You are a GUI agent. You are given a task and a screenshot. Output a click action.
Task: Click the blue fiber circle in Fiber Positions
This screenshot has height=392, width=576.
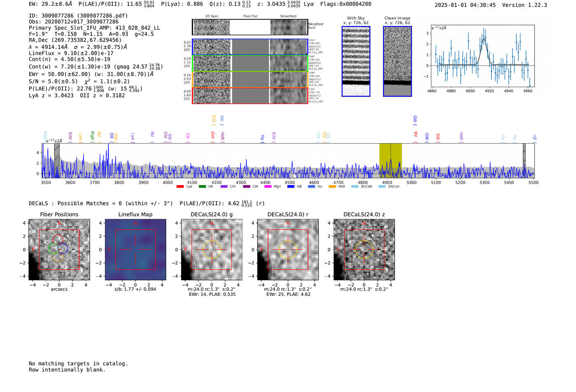pos(63,248)
